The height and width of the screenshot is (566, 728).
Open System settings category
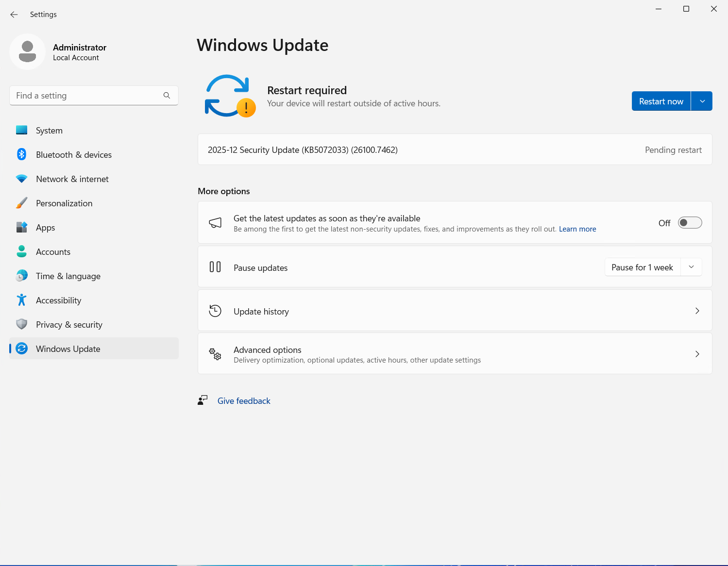94,130
